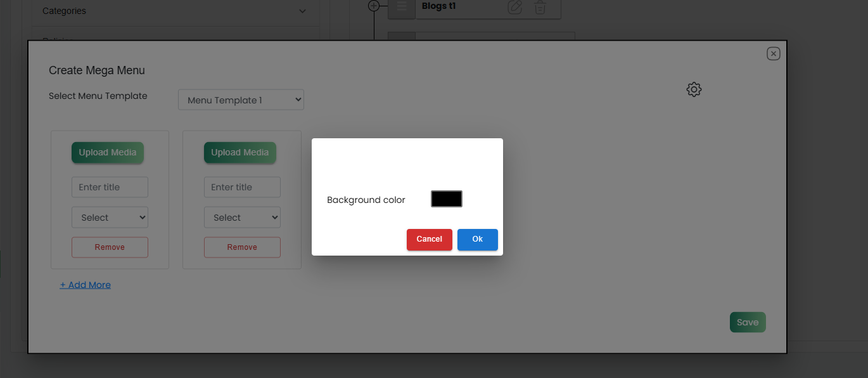The height and width of the screenshot is (378, 868).
Task: Open the mega menu settings gear
Action: pyautogui.click(x=694, y=89)
